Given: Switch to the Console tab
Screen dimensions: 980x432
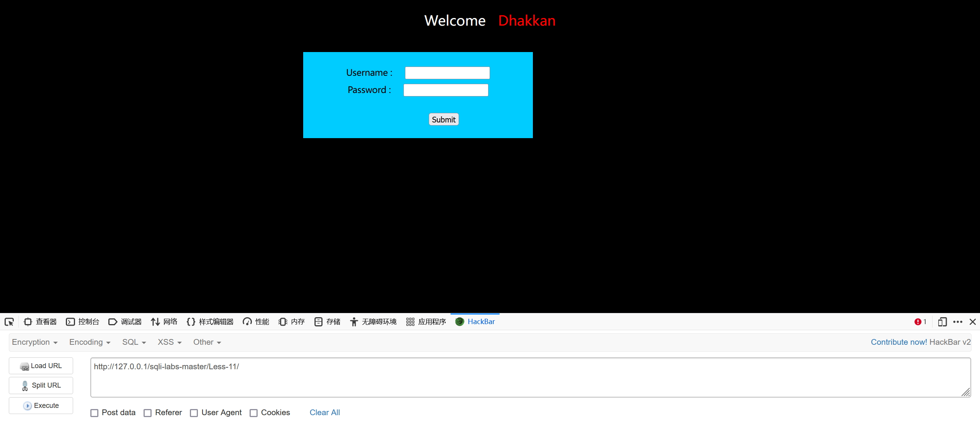Looking at the screenshot, I should 83,322.
